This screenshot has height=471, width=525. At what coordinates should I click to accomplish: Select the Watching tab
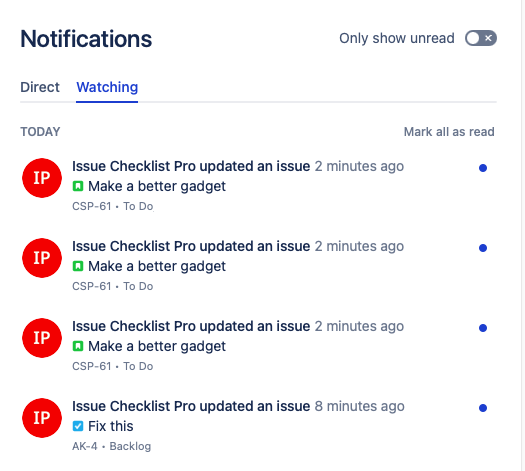(x=107, y=87)
